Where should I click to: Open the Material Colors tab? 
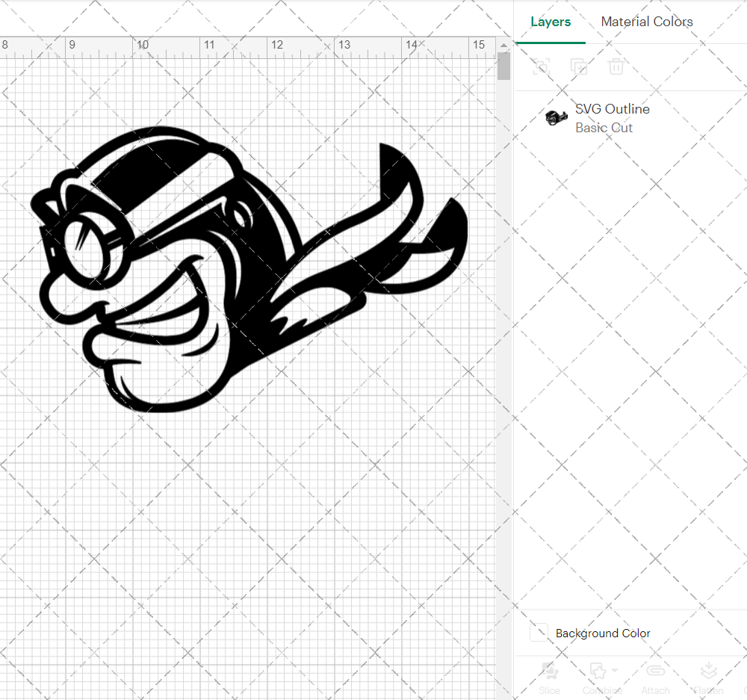(x=646, y=22)
